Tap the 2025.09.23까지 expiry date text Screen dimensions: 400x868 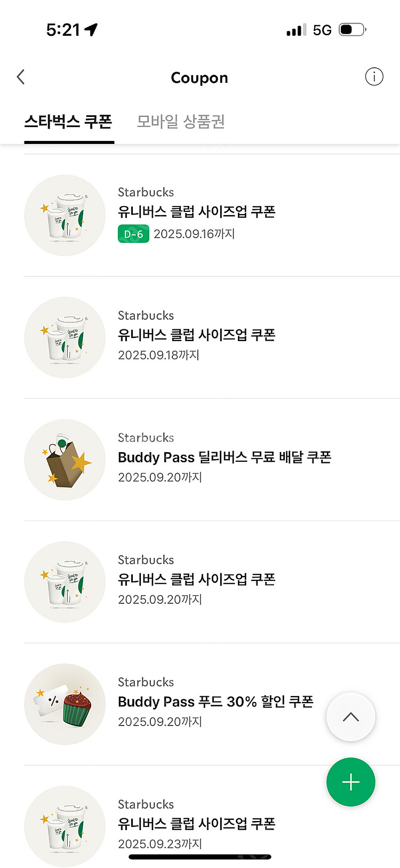click(x=160, y=844)
